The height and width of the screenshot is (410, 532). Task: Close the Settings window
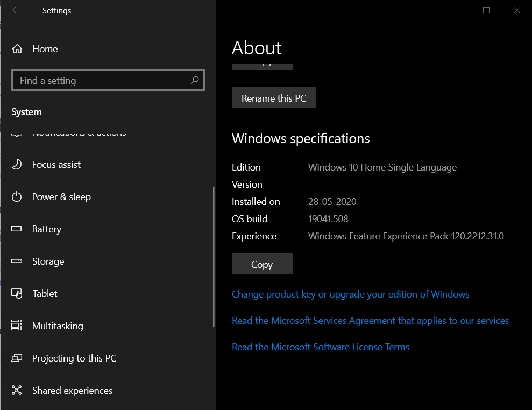[517, 10]
